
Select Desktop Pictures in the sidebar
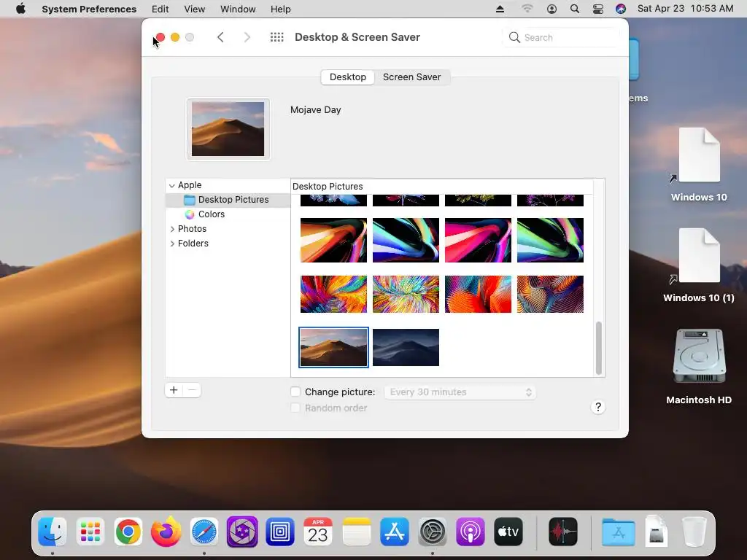(x=228, y=200)
